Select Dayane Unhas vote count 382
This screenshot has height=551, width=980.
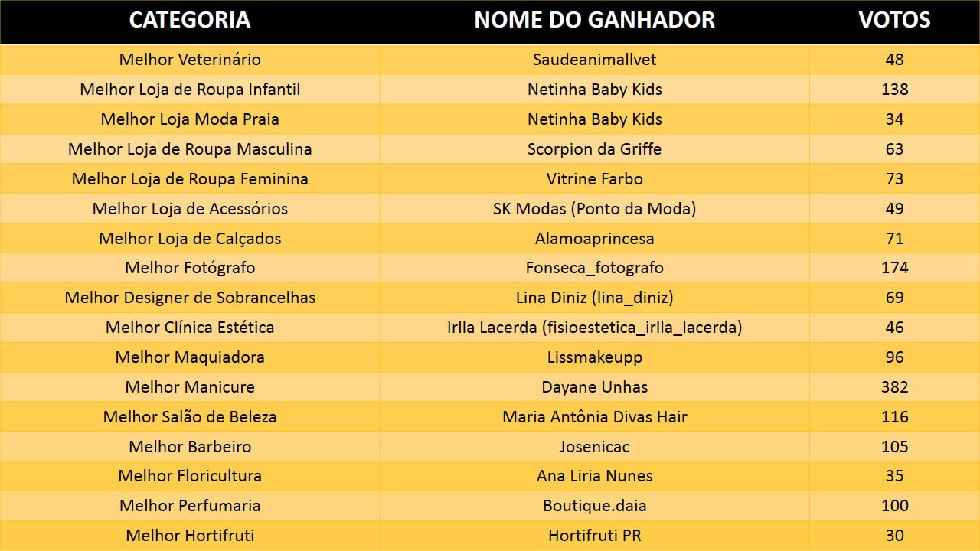click(x=894, y=387)
